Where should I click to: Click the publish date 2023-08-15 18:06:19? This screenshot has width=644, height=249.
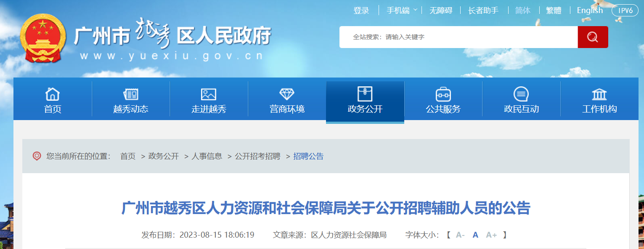point(217,235)
